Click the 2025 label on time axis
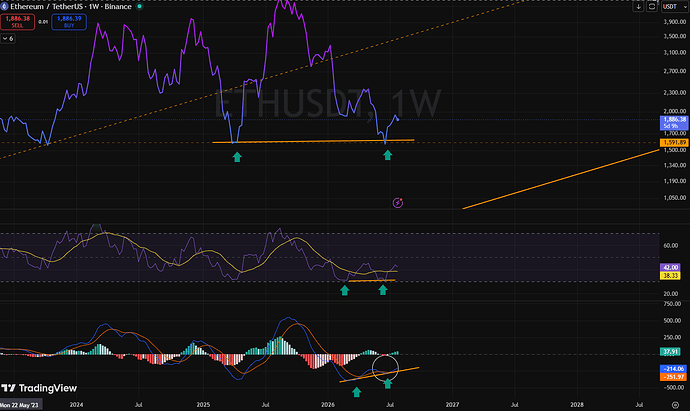The image size is (690, 411). [203, 404]
